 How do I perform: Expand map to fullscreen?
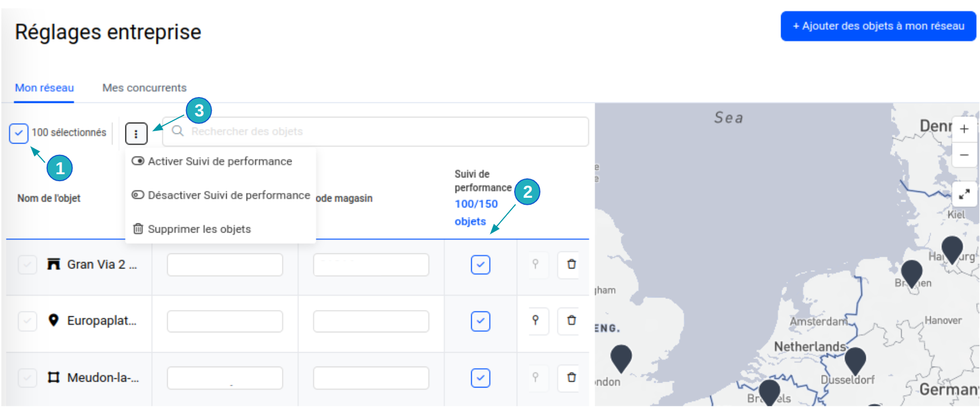pos(964,194)
